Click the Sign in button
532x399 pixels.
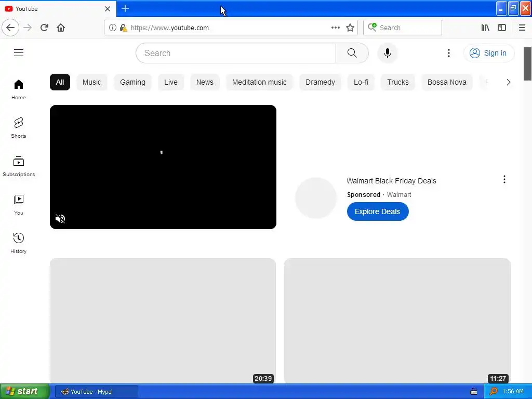point(489,53)
